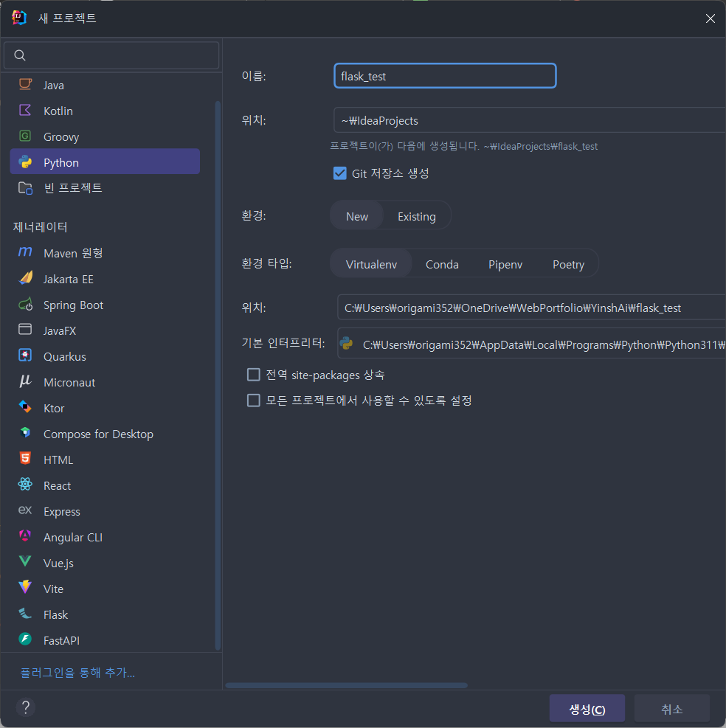
Task: Click the 취소 cancel button
Action: point(671,709)
